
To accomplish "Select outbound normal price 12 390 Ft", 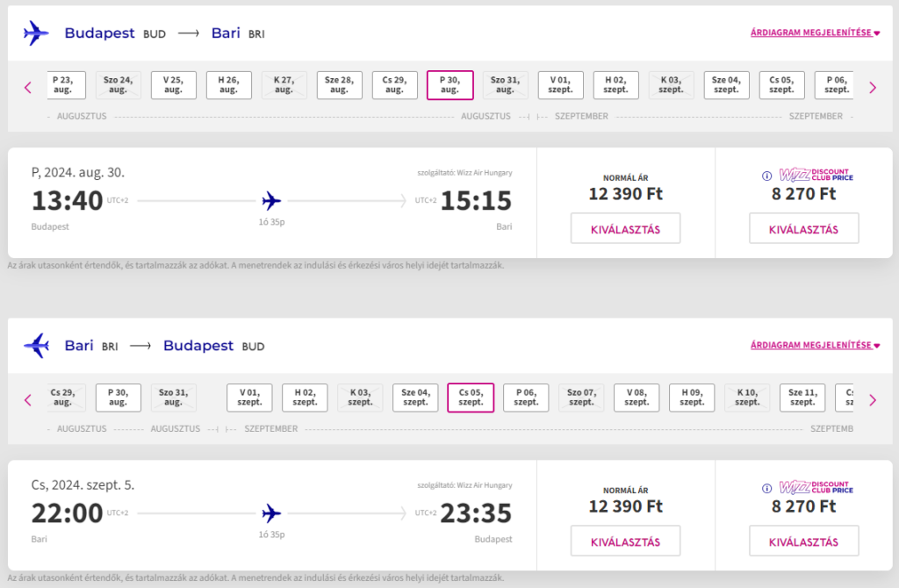I will click(625, 229).
